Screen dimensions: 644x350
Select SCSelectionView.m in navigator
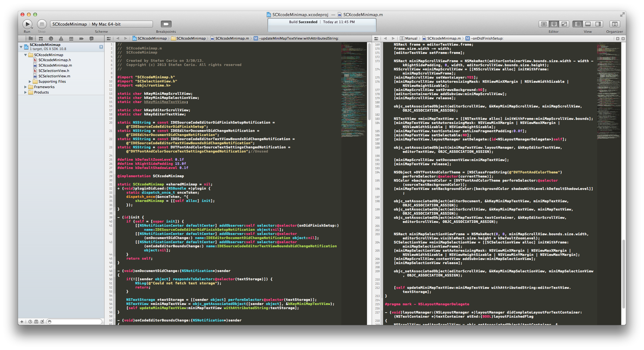52,76
